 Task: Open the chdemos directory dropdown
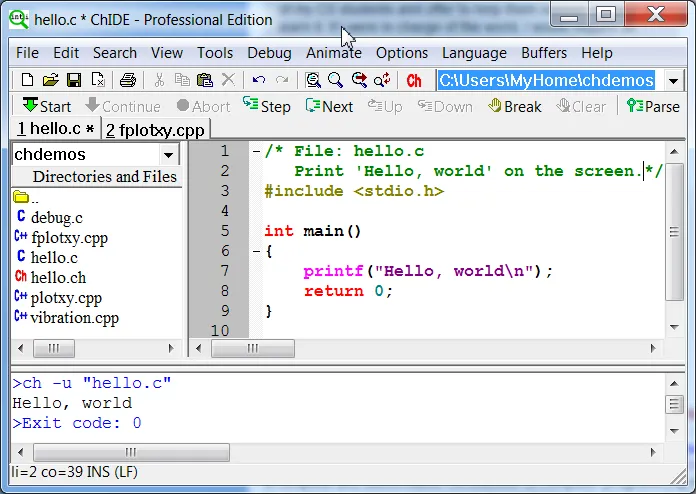pyautogui.click(x=168, y=155)
